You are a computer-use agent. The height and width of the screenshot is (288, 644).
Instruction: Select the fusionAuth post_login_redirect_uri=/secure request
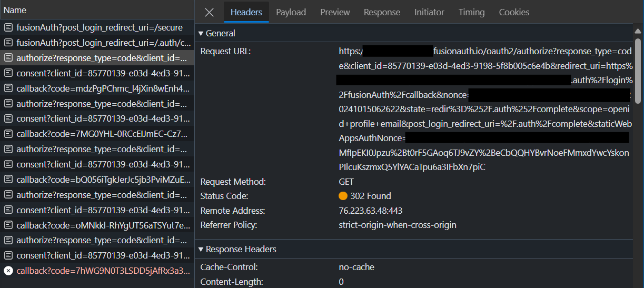pos(100,27)
